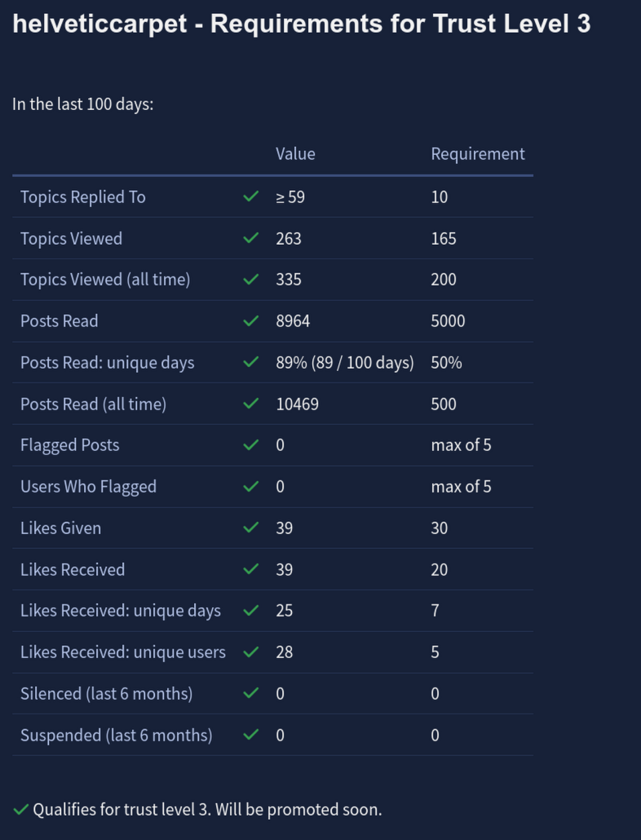Click the Requirement column header
Screen dimensions: 641x840
tap(478, 154)
